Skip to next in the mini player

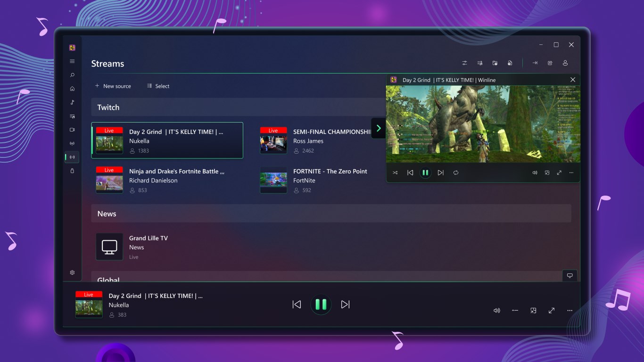coord(440,173)
